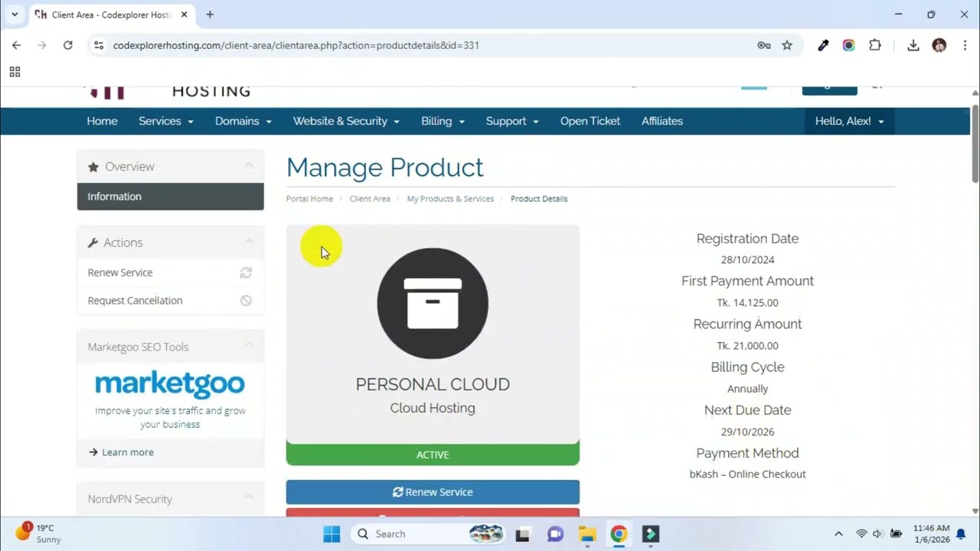This screenshot has height=551, width=980.
Task: Click the eyedropper extension icon
Action: (823, 45)
